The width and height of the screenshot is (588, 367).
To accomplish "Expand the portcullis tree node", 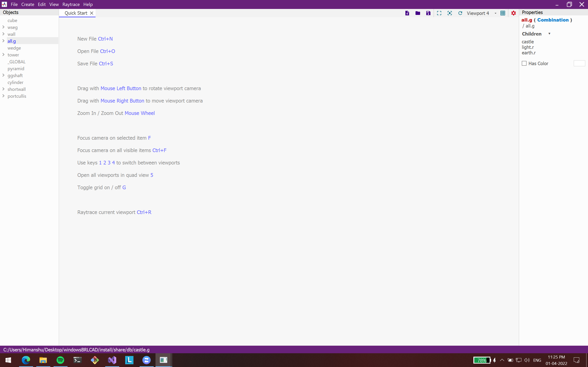I will [3, 96].
